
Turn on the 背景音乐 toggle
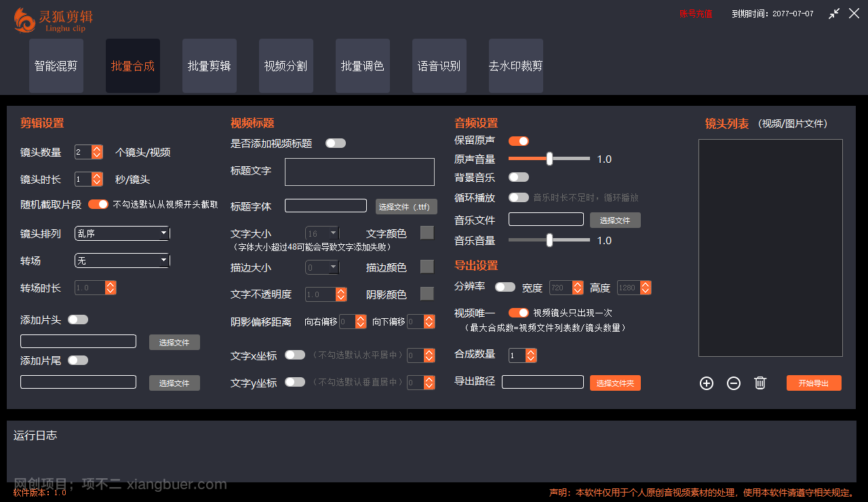(x=519, y=177)
